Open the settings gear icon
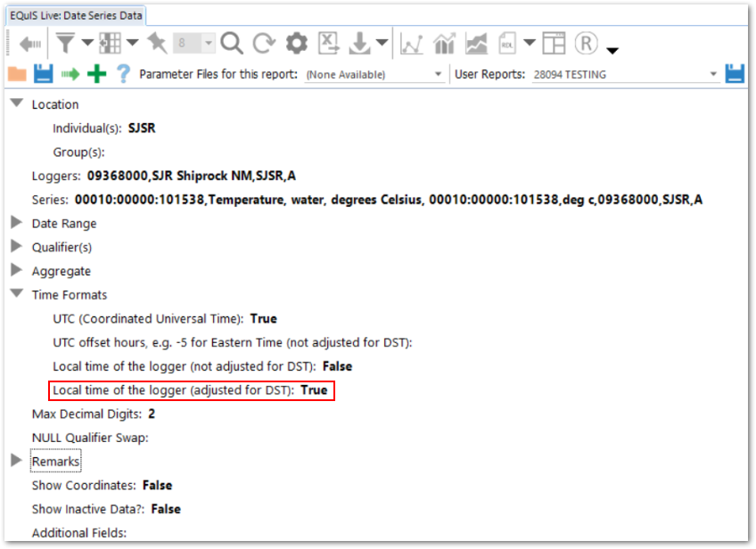The height and width of the screenshot is (549, 756). tap(296, 43)
